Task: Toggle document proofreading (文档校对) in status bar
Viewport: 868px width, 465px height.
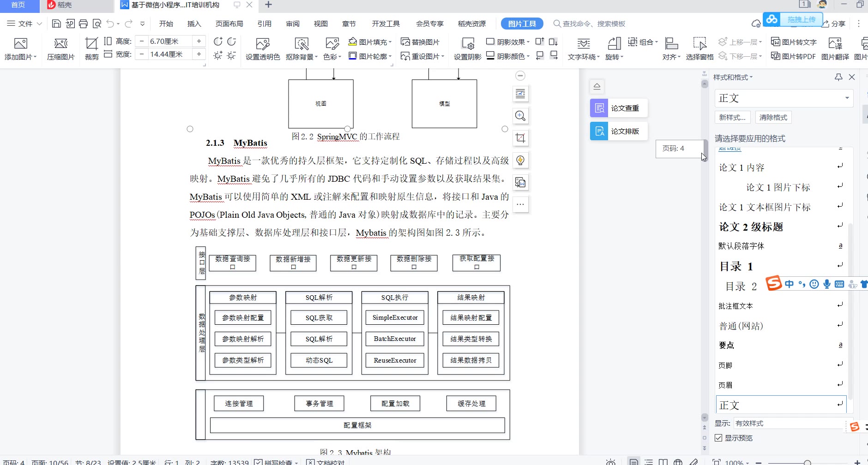Action: tap(311, 462)
